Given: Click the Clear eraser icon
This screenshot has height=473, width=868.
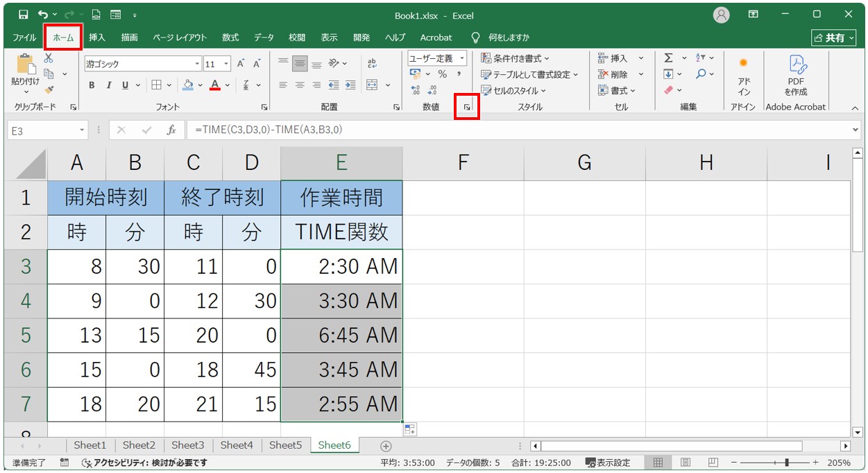Looking at the screenshot, I should [668, 90].
